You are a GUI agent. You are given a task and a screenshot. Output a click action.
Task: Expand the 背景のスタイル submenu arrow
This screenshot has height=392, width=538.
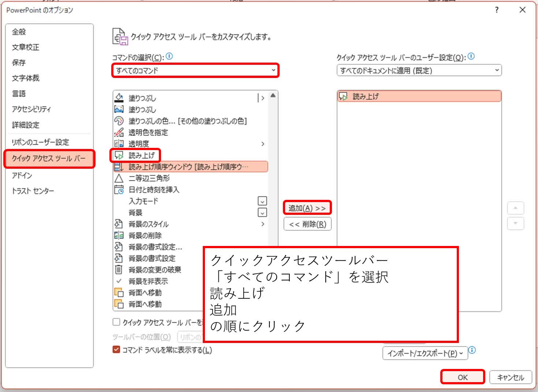tap(263, 224)
